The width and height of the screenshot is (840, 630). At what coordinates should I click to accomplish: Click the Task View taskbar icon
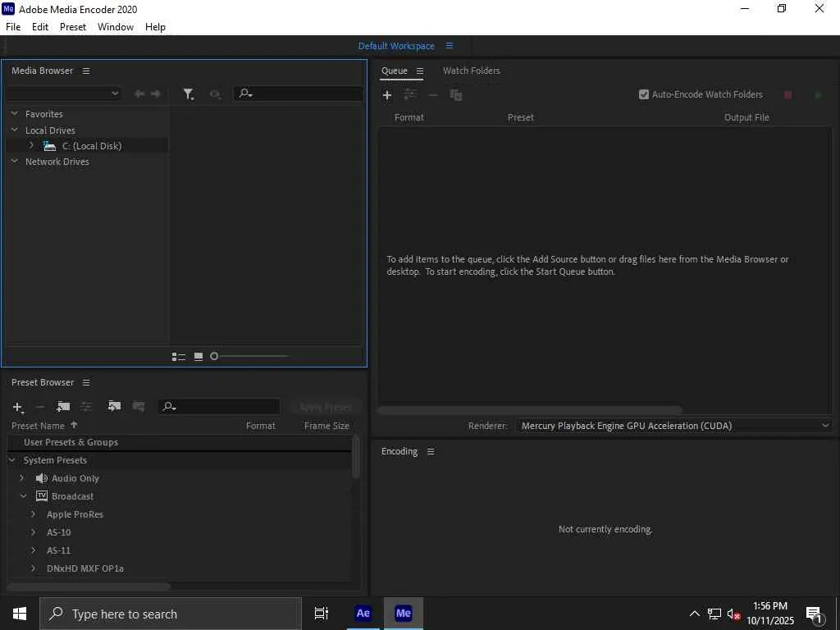[x=322, y=614]
